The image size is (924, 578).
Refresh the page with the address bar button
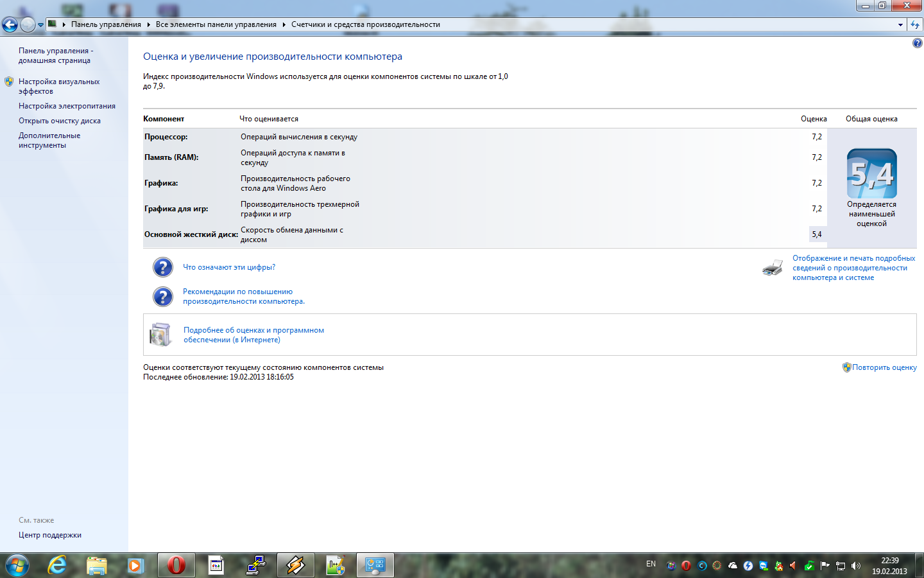pyautogui.click(x=914, y=24)
